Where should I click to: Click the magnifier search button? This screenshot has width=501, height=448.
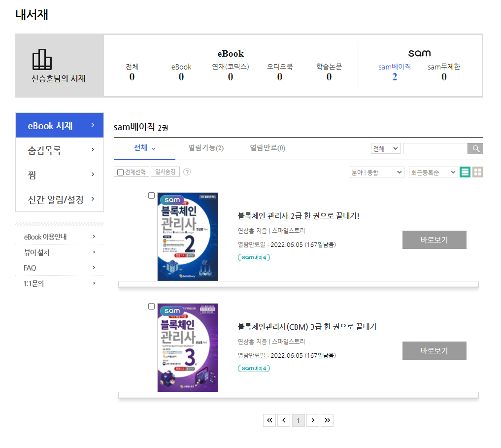point(475,149)
